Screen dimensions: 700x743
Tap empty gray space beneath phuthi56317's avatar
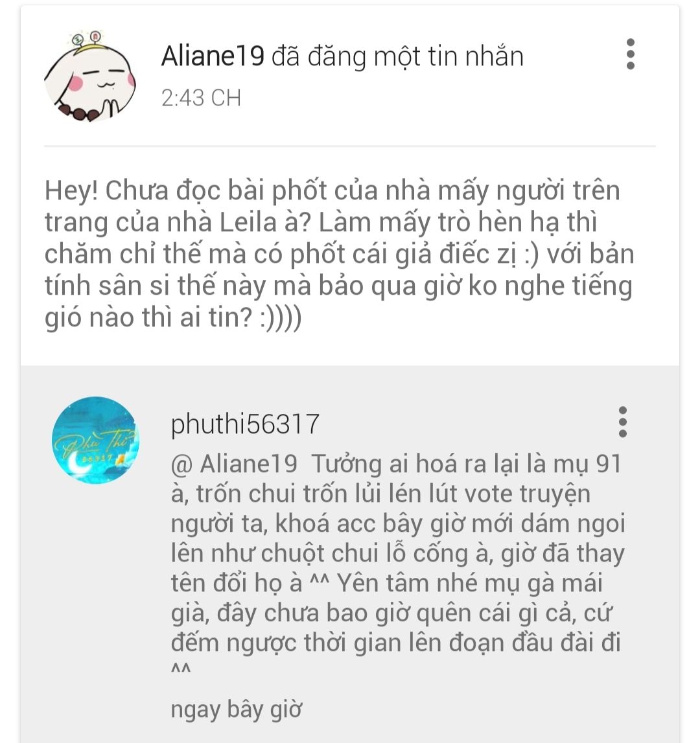click(96, 592)
